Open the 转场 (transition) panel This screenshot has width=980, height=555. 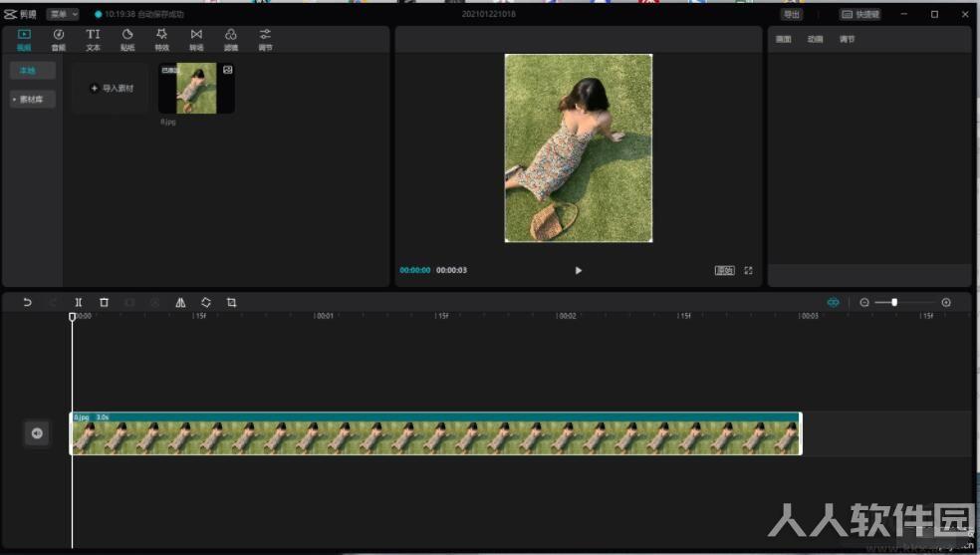point(196,40)
